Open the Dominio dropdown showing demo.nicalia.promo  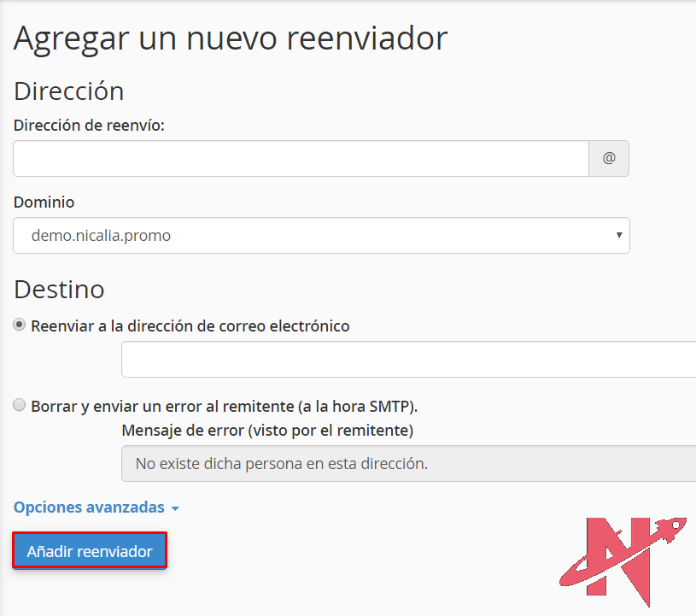[321, 236]
